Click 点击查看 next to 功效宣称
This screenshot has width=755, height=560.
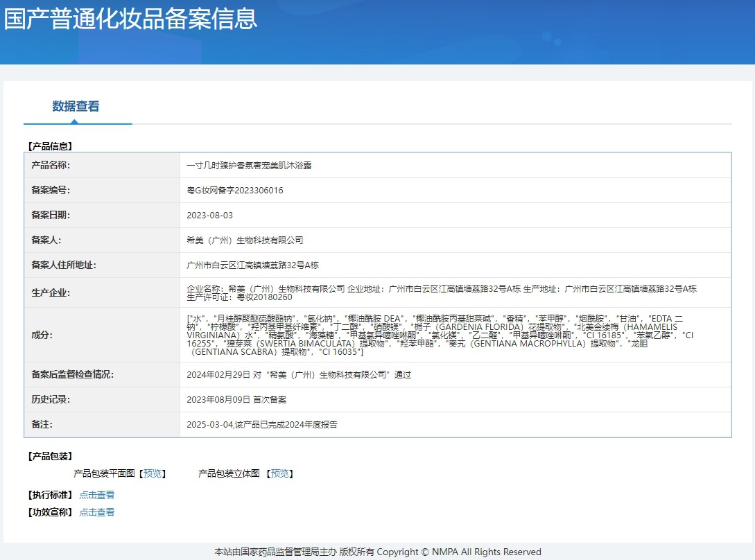[x=96, y=512]
